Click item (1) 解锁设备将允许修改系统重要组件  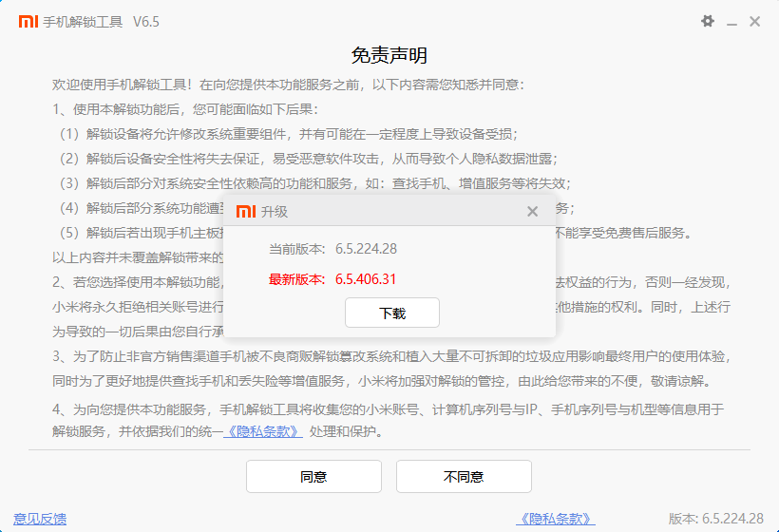tap(286, 134)
